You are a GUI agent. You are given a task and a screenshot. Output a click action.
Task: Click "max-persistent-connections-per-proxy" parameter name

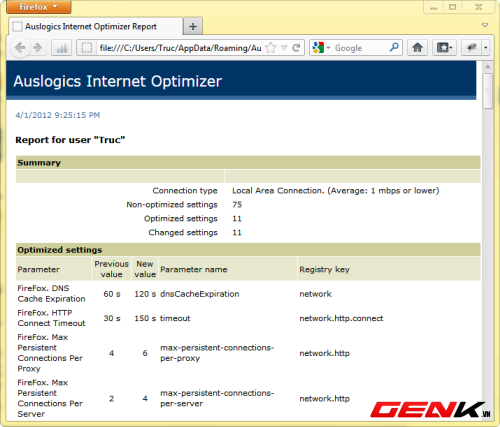[217, 353]
